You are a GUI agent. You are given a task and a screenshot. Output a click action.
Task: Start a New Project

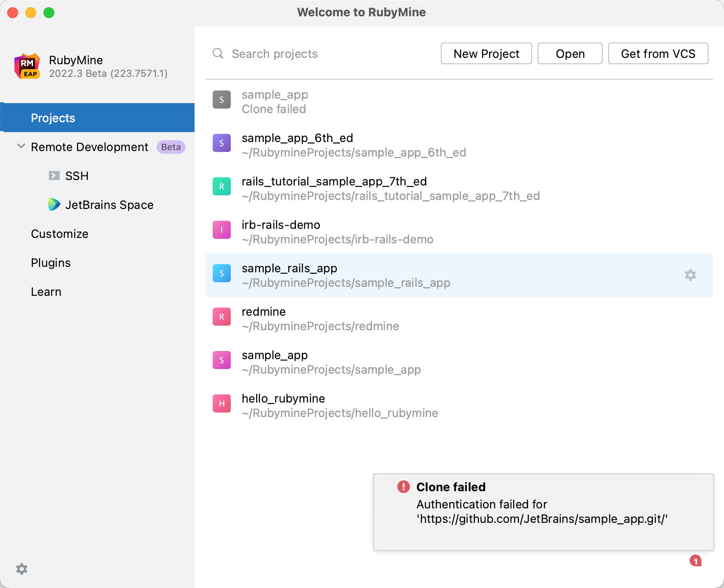coord(486,53)
